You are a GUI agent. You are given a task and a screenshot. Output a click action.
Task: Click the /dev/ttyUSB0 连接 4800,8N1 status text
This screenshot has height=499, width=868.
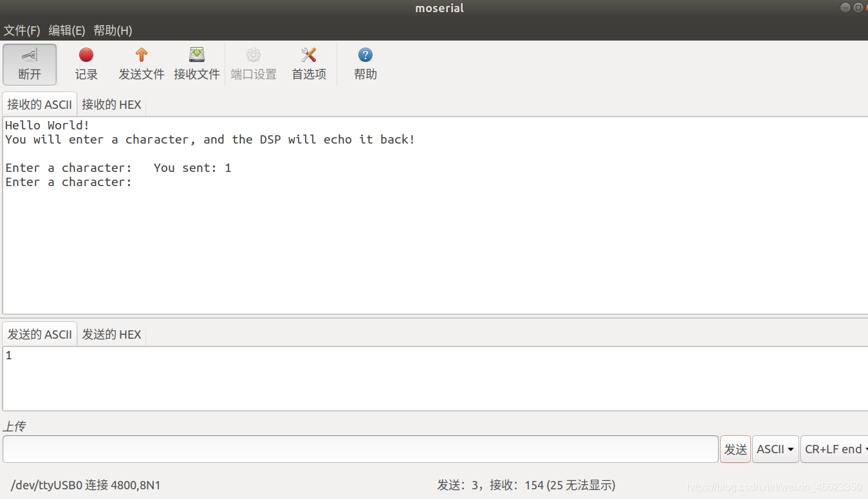[x=86, y=485]
